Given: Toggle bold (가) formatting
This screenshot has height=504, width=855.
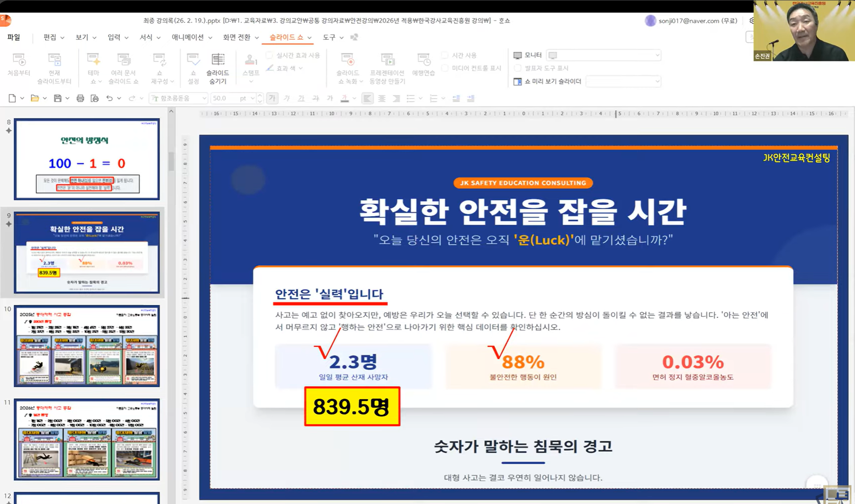Looking at the screenshot, I should (x=272, y=98).
